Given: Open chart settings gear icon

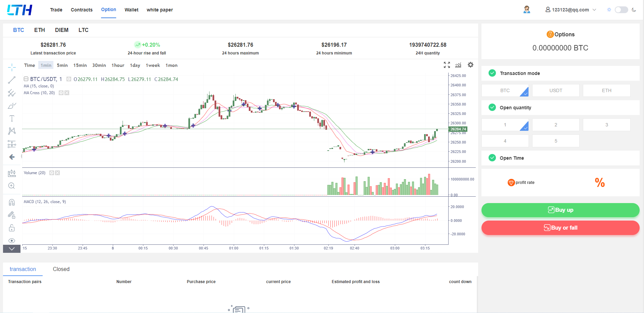Looking at the screenshot, I should 470,65.
